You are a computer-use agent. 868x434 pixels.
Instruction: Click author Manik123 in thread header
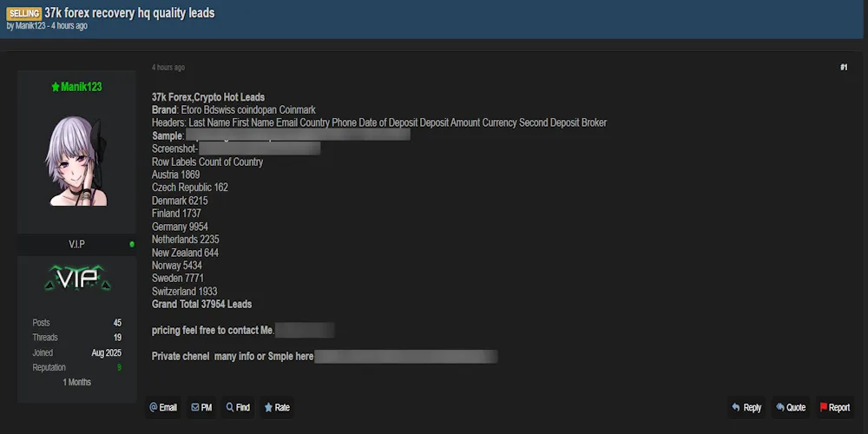click(30, 26)
